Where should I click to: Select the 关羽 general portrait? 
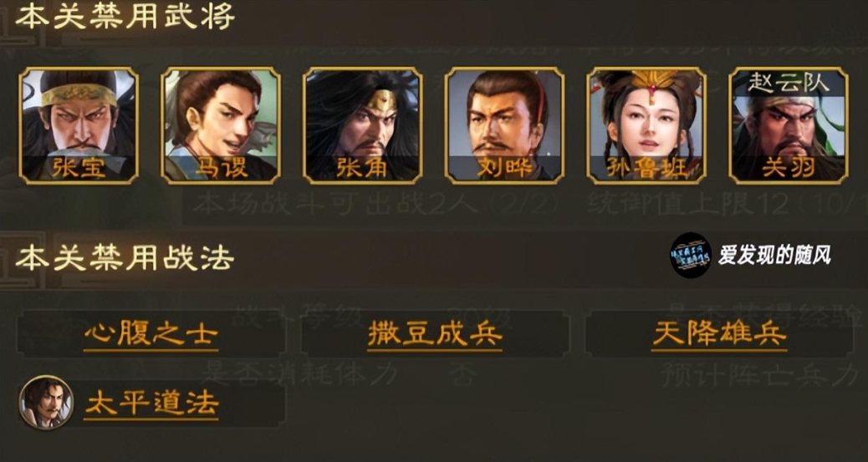[x=789, y=125]
